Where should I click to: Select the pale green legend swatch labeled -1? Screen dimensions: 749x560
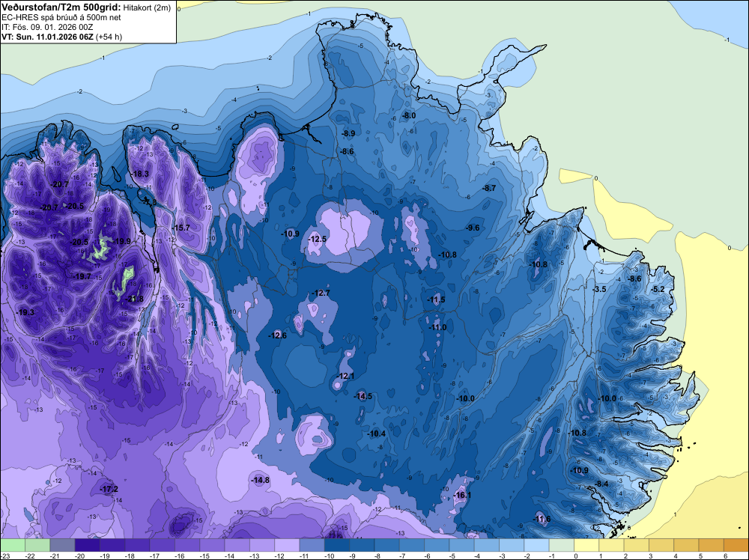pos(561,545)
